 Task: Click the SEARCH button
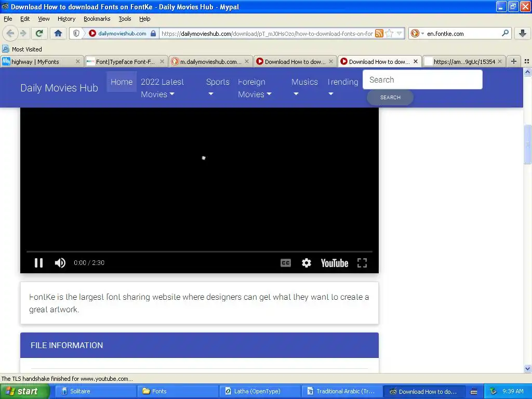click(390, 97)
